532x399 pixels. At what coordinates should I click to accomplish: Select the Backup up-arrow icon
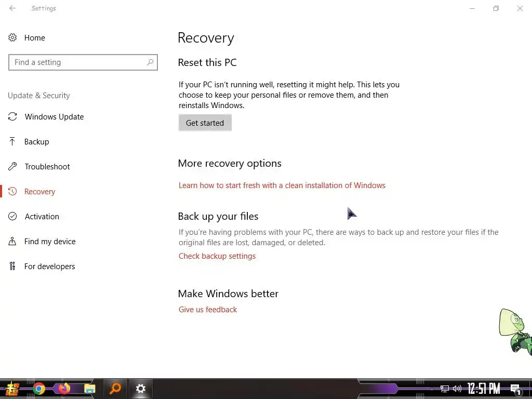coord(12,141)
